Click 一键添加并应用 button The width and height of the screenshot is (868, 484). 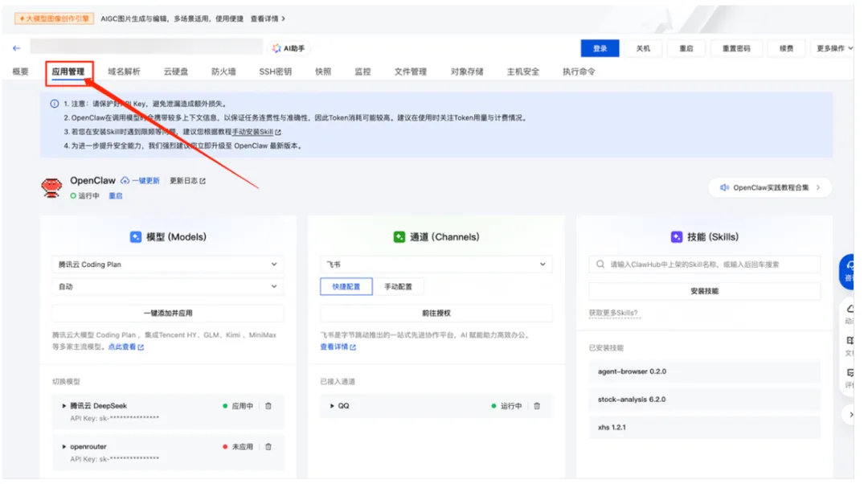[x=168, y=314]
